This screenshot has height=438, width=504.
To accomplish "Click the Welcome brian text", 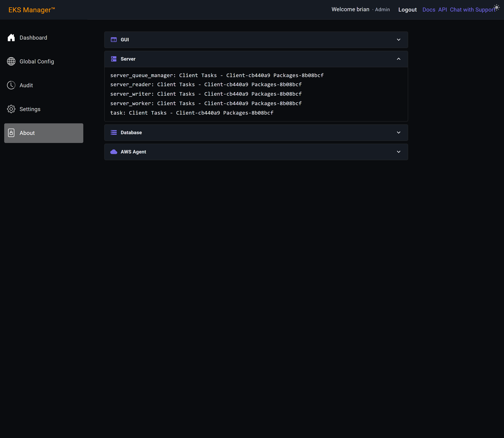I will point(350,9).
